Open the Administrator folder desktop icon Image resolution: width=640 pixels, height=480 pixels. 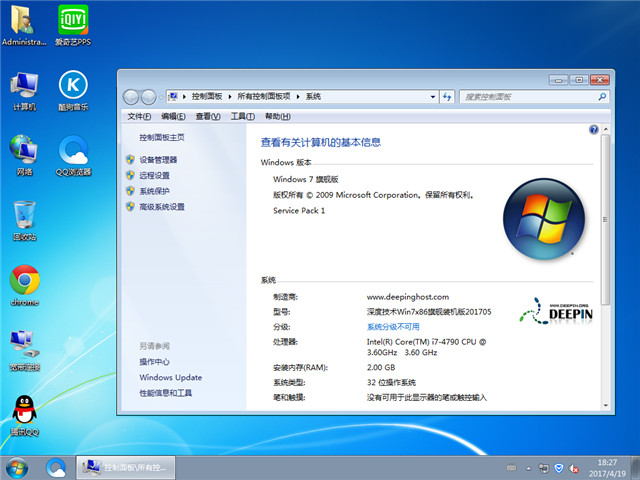(x=24, y=25)
